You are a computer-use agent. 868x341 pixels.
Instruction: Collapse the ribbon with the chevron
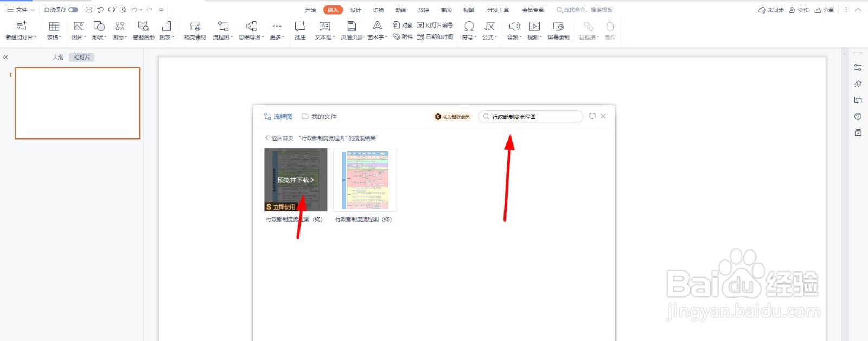click(858, 10)
